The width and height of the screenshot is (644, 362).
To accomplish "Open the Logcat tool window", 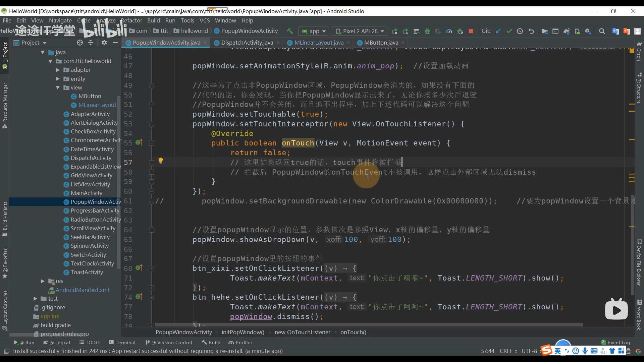I will (57, 343).
